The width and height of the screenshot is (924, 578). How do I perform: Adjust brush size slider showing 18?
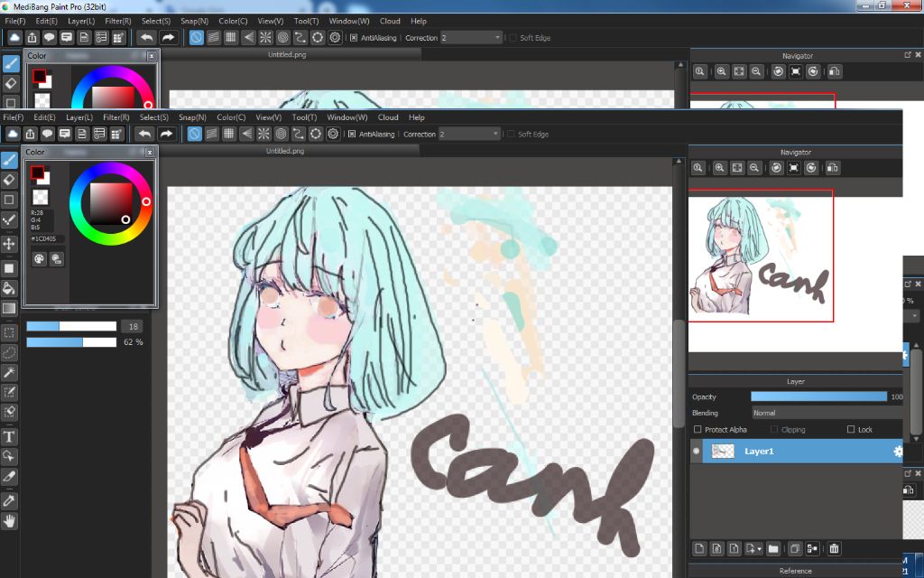click(71, 326)
